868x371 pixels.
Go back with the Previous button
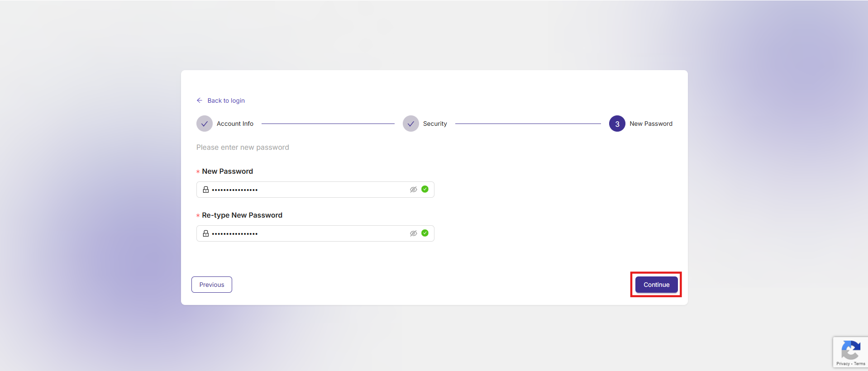212,285
